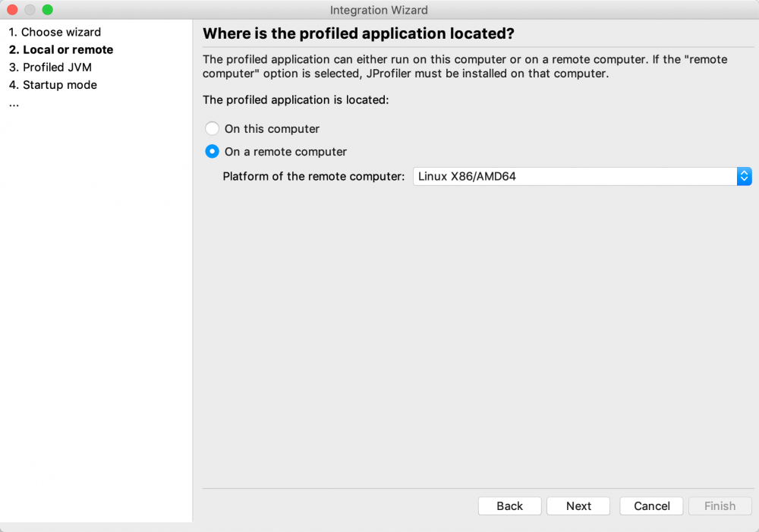The width and height of the screenshot is (759, 532).
Task: Open step '4. Startup mode'
Action: [52, 85]
